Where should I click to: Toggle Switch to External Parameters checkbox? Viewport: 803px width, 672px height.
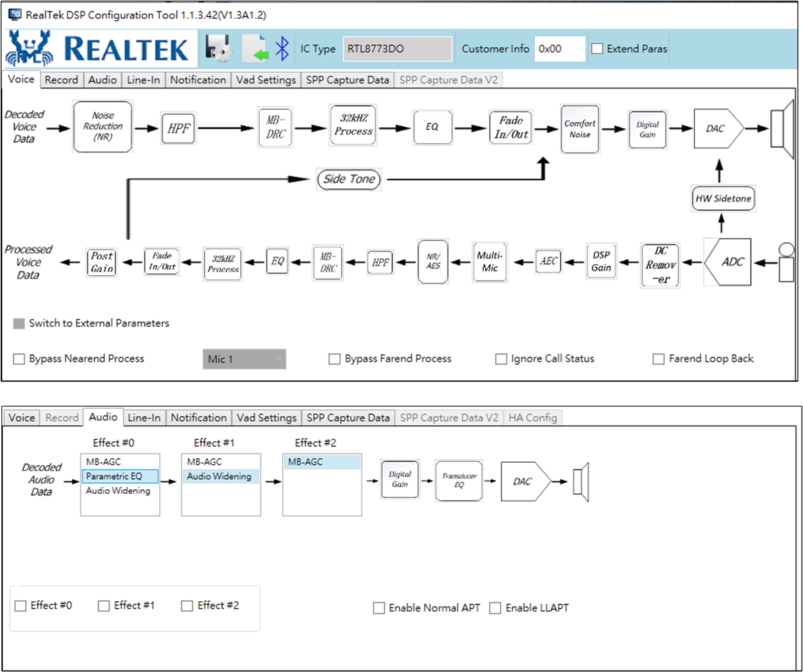pyautogui.click(x=19, y=324)
